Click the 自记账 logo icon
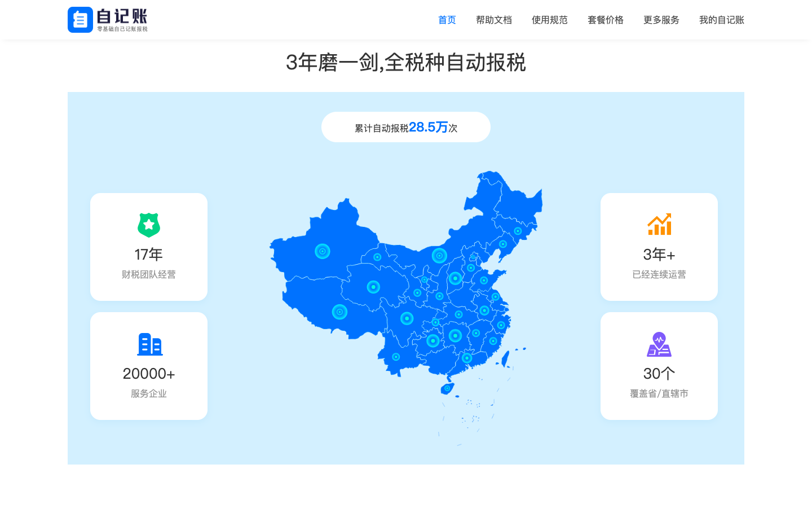 [80, 19]
